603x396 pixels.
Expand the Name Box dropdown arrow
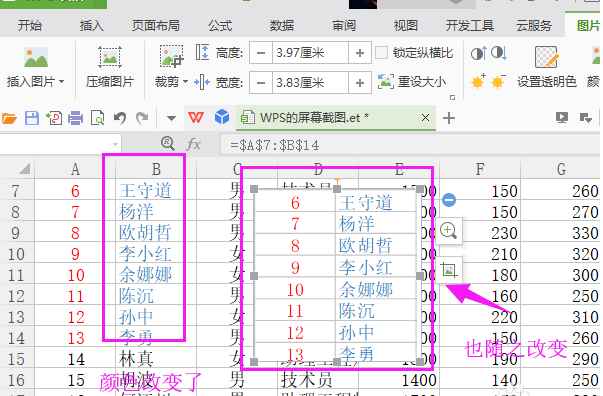tap(115, 145)
